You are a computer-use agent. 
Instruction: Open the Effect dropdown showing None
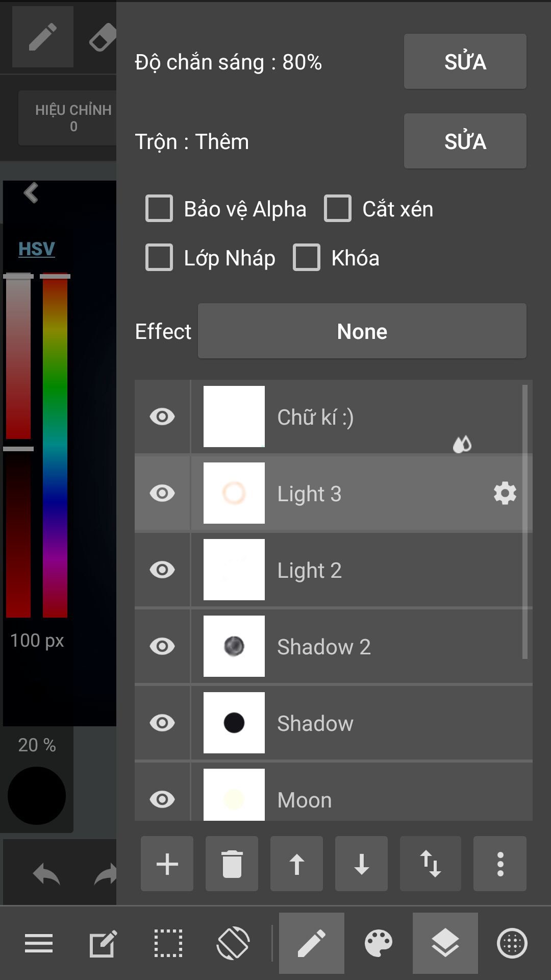[x=362, y=331]
